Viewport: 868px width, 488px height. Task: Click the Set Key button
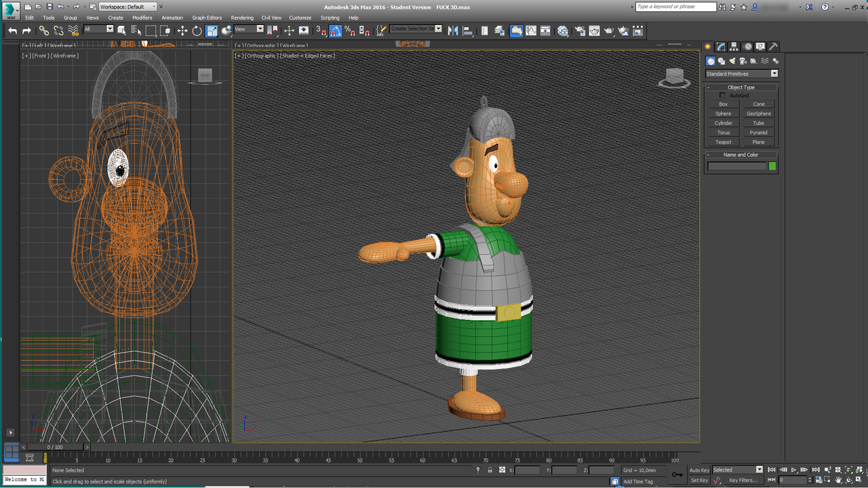pos(699,480)
